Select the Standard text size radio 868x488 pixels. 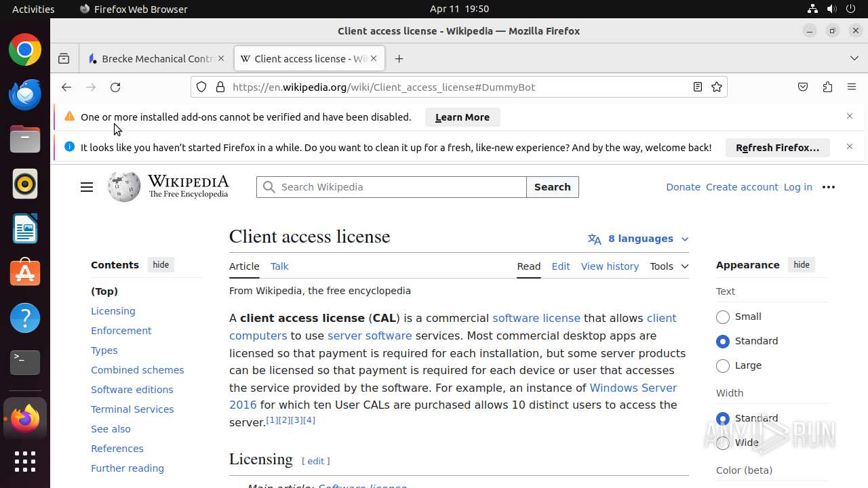(723, 342)
